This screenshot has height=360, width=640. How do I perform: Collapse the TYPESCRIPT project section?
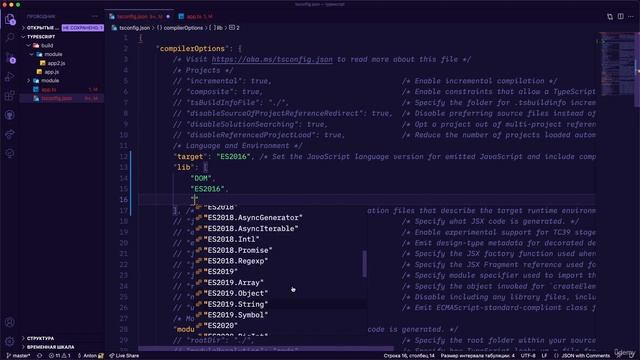[x=41, y=37]
